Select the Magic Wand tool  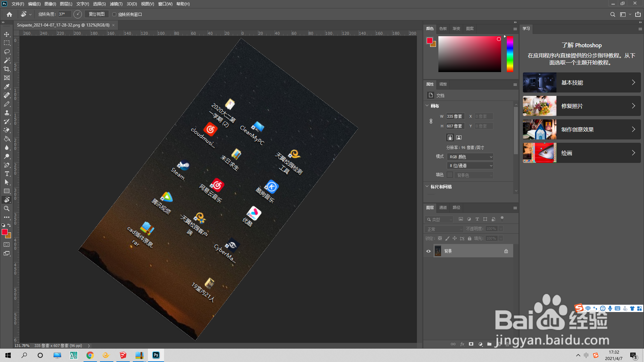[x=7, y=60]
